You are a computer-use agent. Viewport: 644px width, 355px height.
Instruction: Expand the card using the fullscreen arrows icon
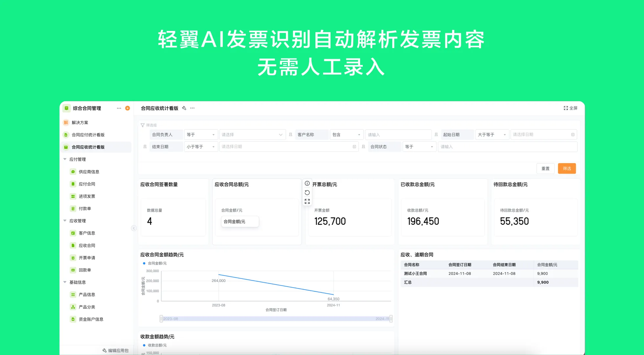point(307,201)
